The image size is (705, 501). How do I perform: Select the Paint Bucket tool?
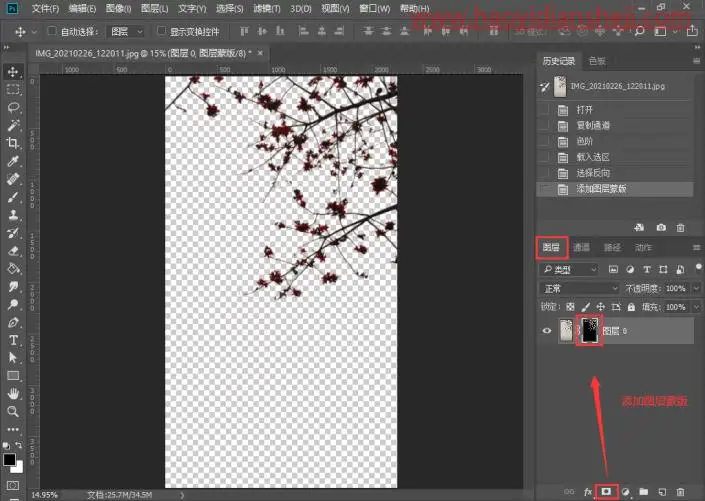click(x=13, y=268)
